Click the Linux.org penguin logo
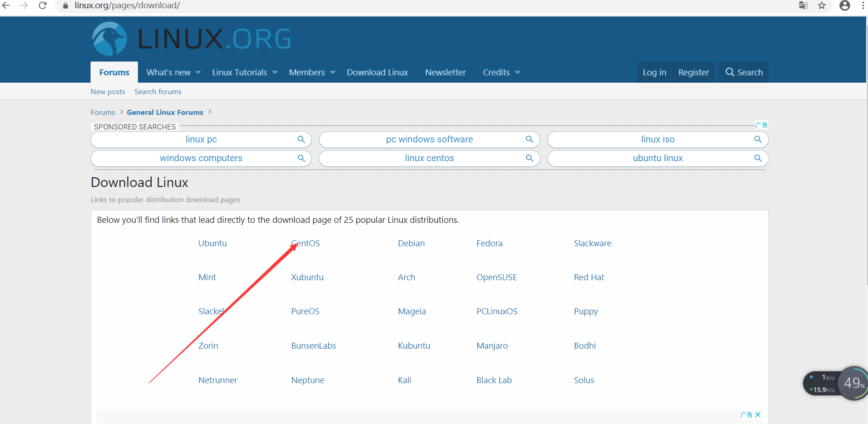The height and width of the screenshot is (424, 868). point(109,39)
